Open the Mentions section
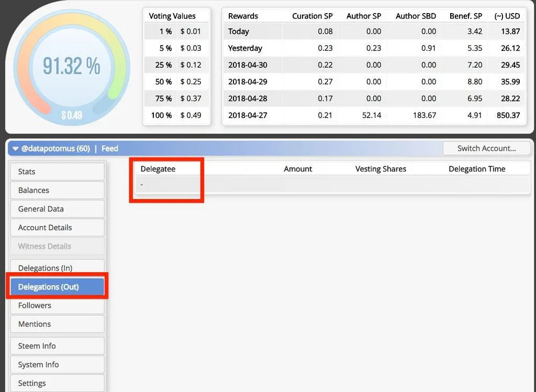This screenshot has height=392, width=536. pyautogui.click(x=57, y=324)
